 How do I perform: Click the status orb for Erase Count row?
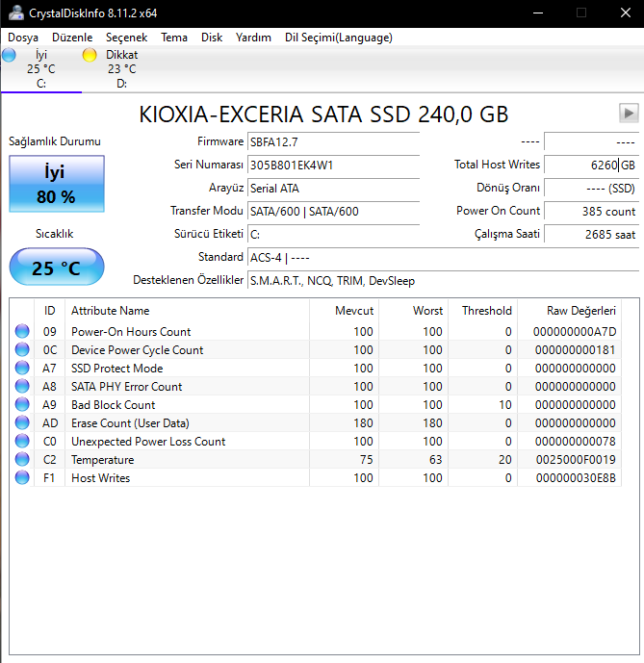click(x=22, y=422)
